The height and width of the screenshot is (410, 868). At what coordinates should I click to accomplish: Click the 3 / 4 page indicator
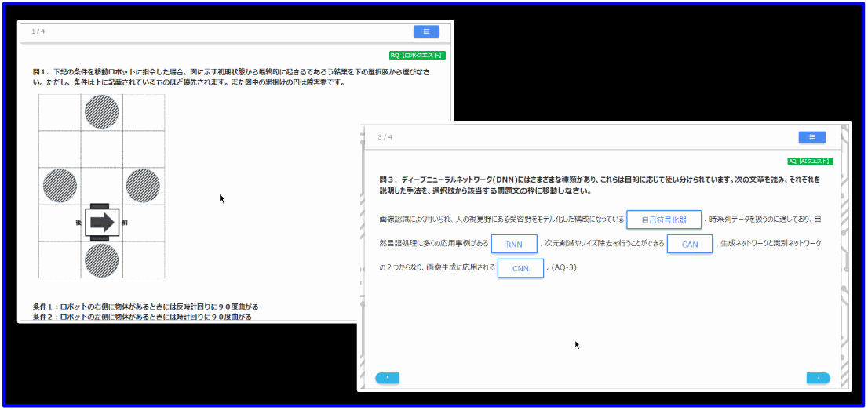point(385,137)
